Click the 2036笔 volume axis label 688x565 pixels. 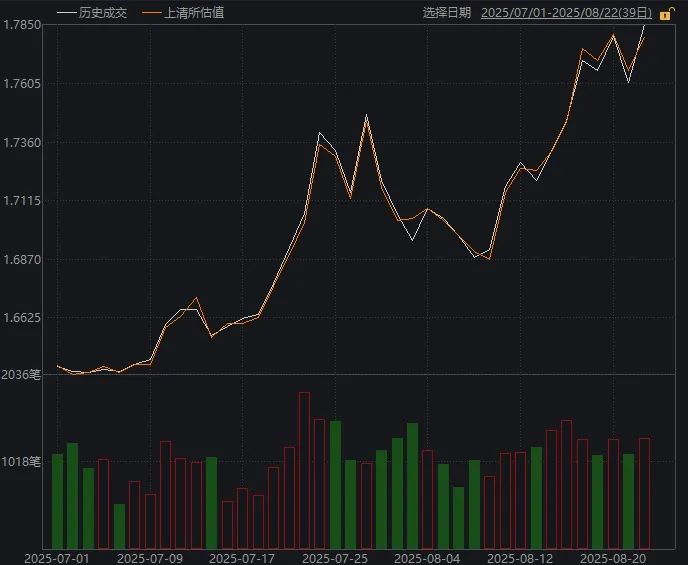coord(22,376)
